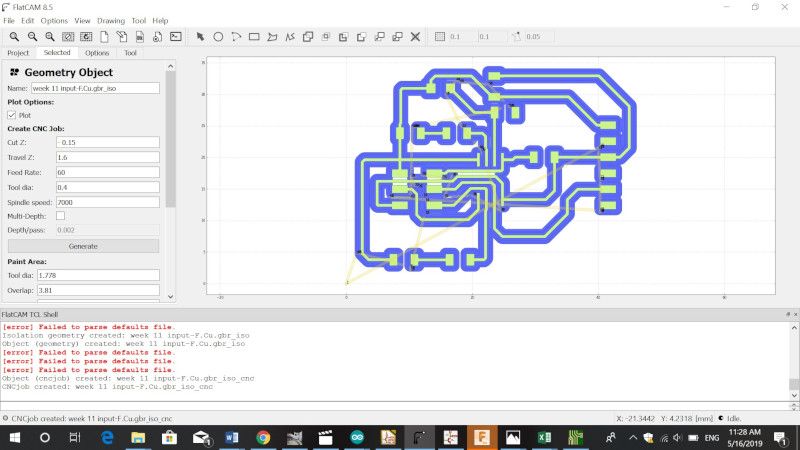Open the Edit menu
Viewport: 800px width, 450px height.
[28, 21]
